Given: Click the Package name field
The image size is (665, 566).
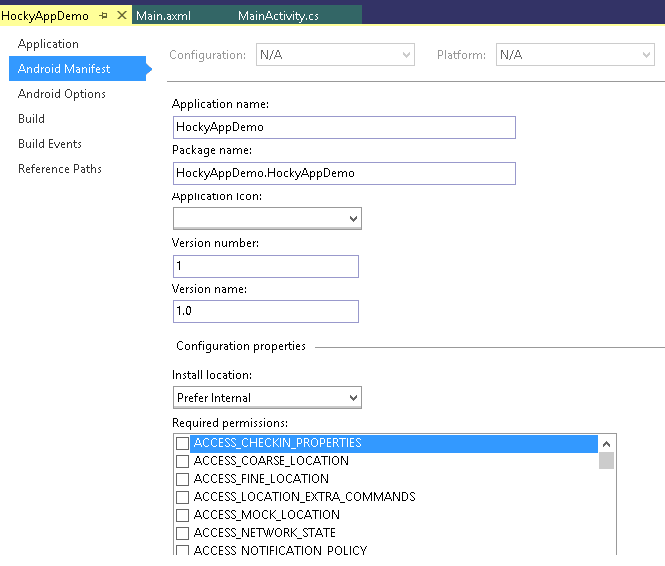Looking at the screenshot, I should [x=344, y=173].
